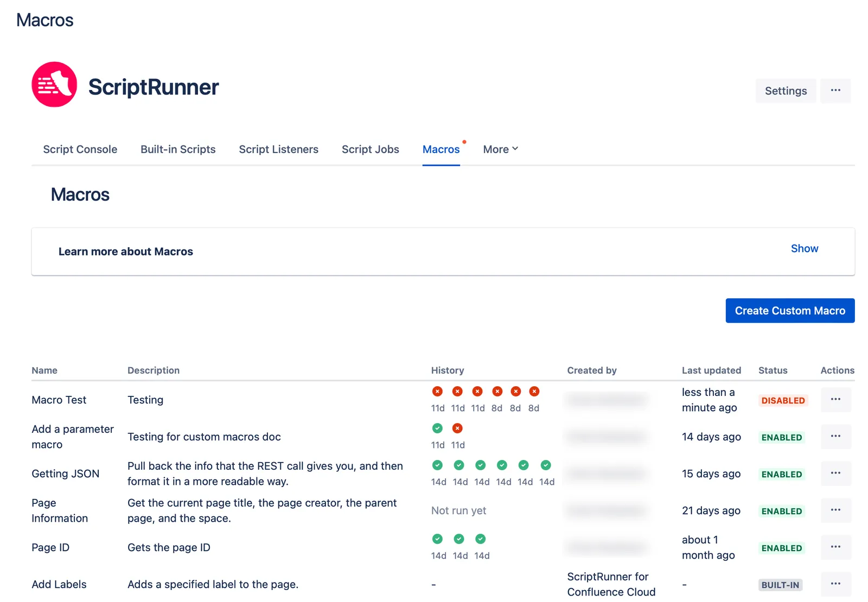
Task: Click the DISABLED status badge for Macro Test
Action: click(x=783, y=400)
